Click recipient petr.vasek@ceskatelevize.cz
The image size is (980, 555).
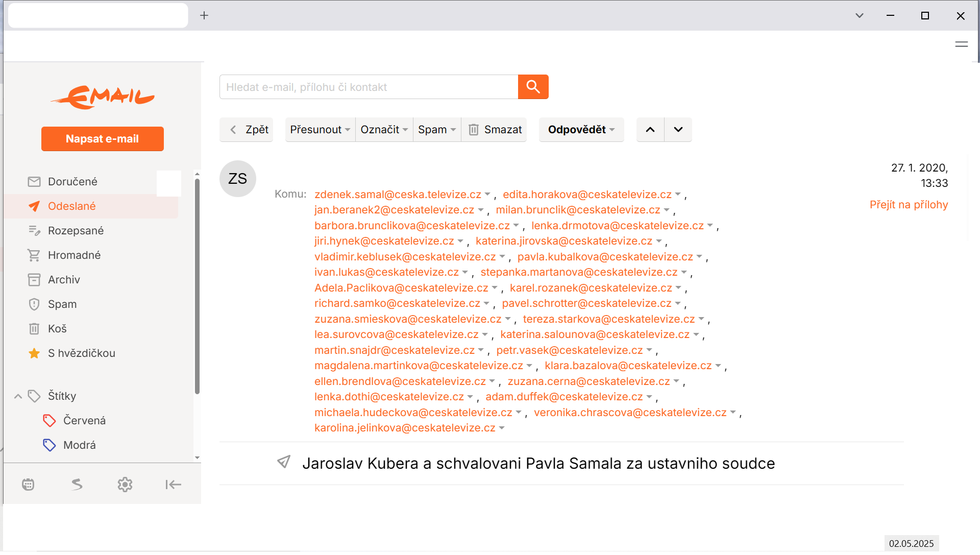[x=570, y=350]
